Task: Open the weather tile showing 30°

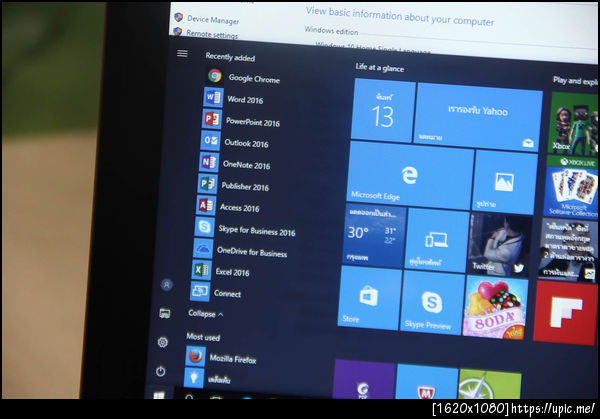Action: point(374,236)
